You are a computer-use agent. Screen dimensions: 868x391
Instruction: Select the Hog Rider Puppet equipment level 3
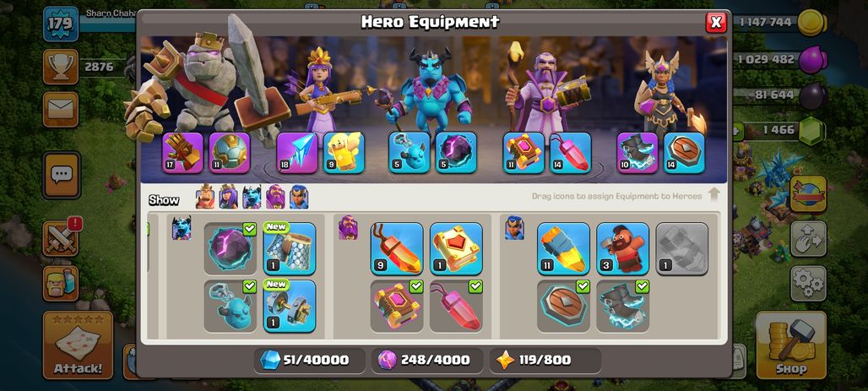click(622, 248)
